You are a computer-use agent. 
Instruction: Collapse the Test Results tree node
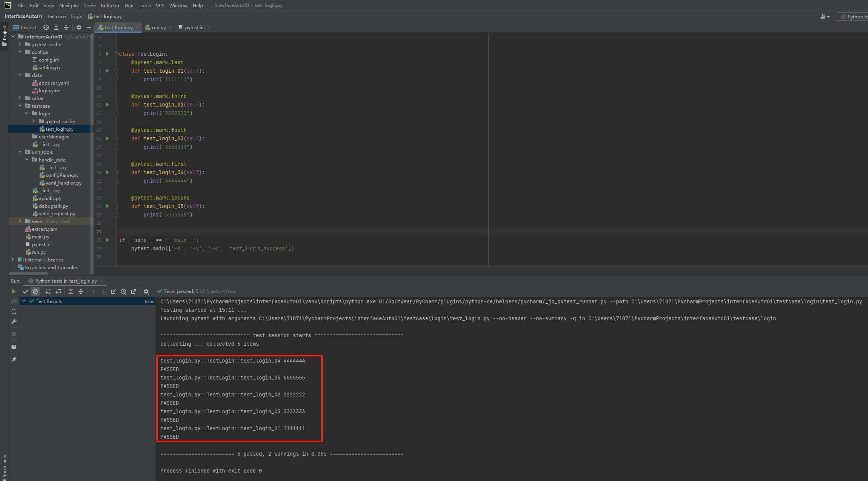(24, 301)
